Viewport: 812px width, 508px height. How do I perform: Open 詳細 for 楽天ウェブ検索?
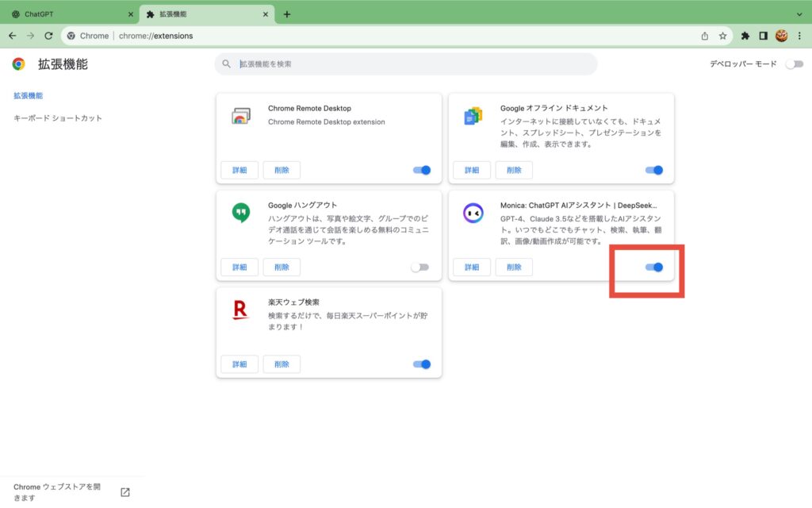click(239, 364)
